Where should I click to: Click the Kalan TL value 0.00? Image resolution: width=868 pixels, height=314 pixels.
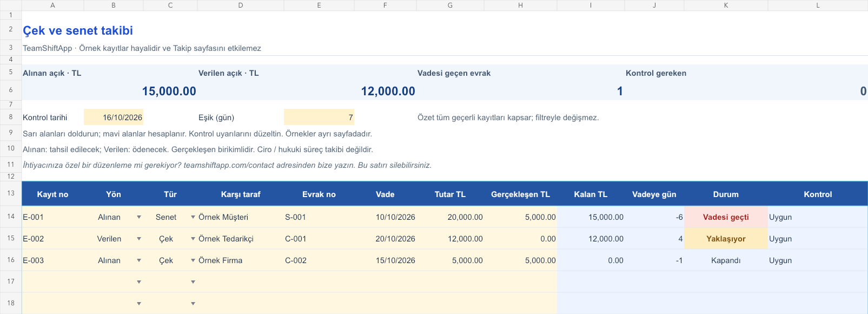tap(591, 260)
